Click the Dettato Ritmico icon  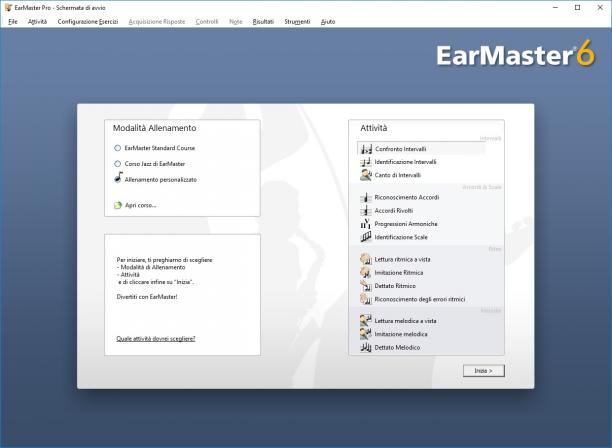pos(366,286)
